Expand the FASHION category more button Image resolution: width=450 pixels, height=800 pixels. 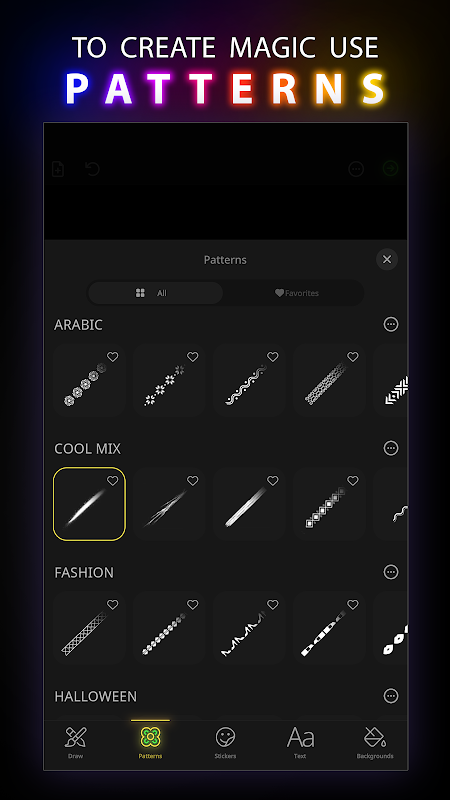[x=391, y=572]
